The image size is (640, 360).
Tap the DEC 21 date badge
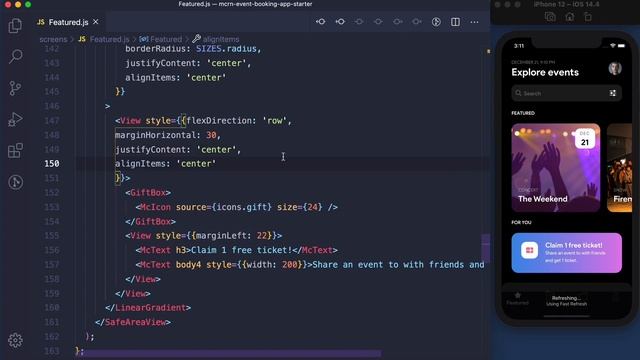click(x=584, y=139)
